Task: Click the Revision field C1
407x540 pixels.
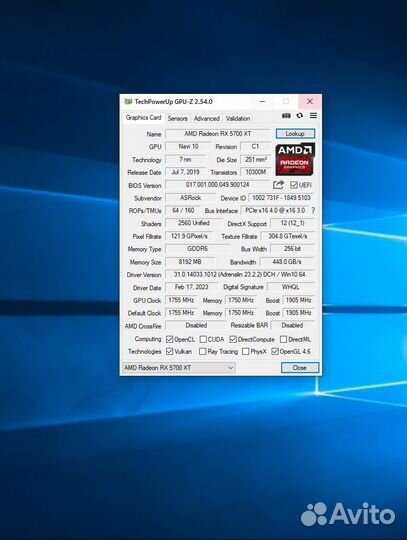Action: point(255,146)
